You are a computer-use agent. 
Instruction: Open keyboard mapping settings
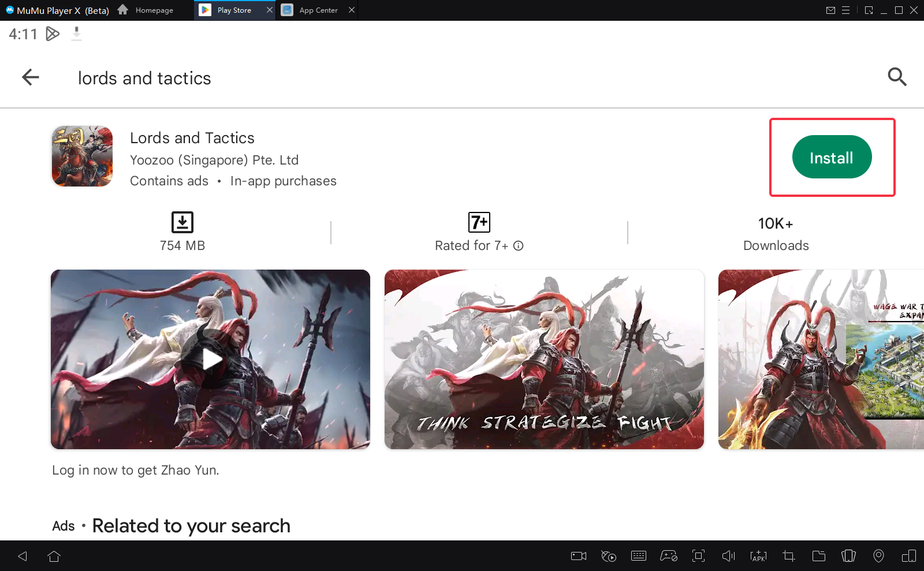coord(639,556)
